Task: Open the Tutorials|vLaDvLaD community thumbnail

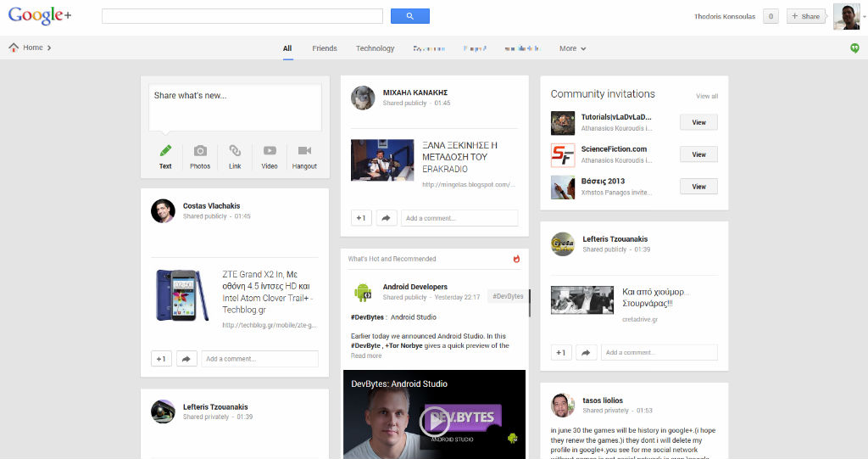Action: 563,123
